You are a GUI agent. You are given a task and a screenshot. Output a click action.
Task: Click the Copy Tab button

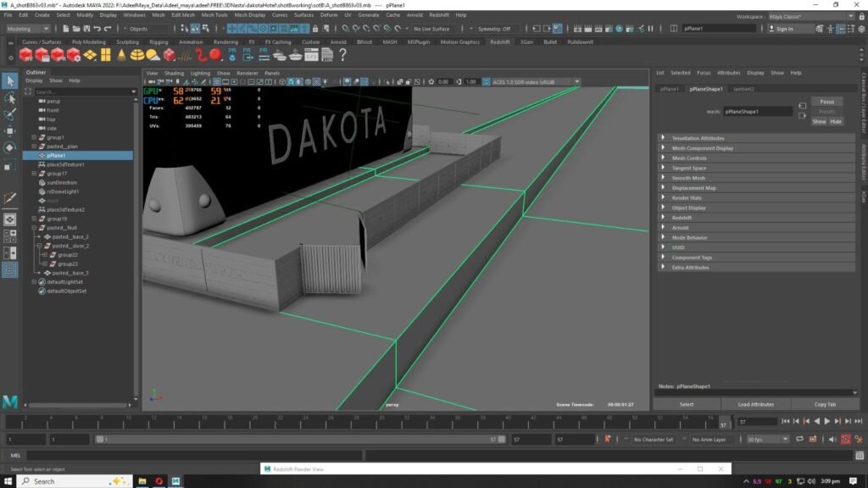click(x=825, y=404)
